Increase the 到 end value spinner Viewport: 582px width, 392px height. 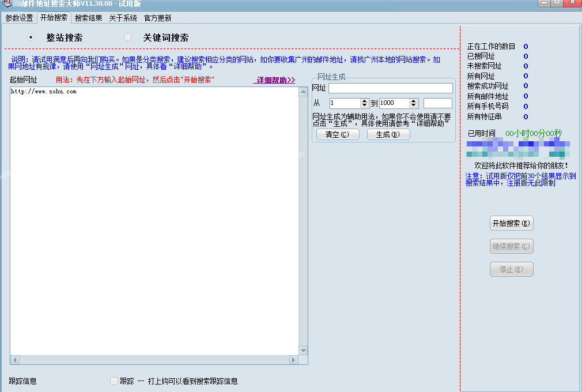click(x=414, y=101)
